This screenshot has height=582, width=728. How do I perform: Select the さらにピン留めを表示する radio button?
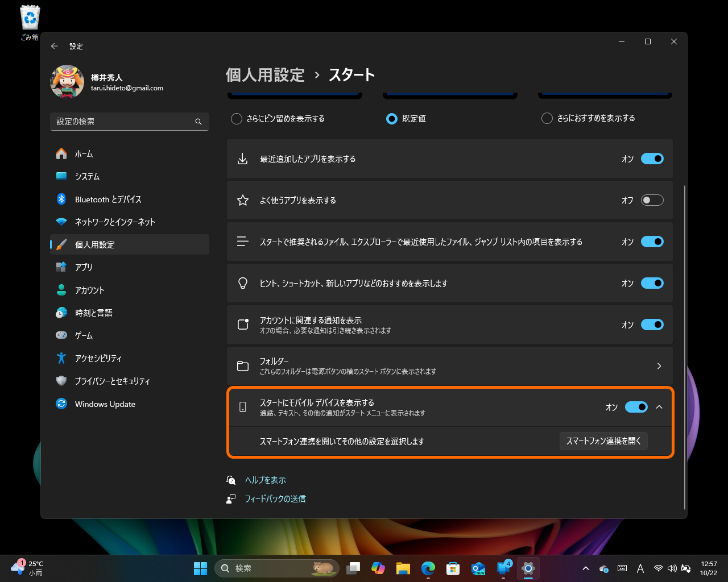(236, 119)
